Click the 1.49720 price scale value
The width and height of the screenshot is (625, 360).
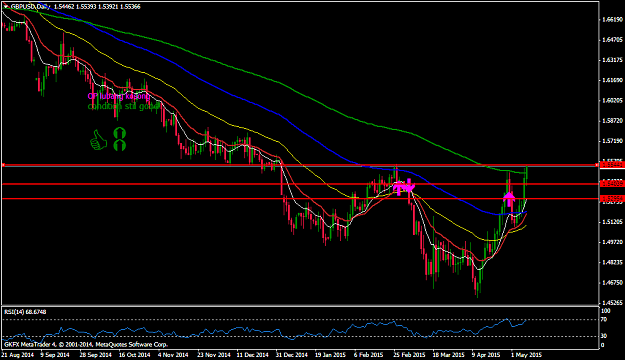click(x=612, y=242)
